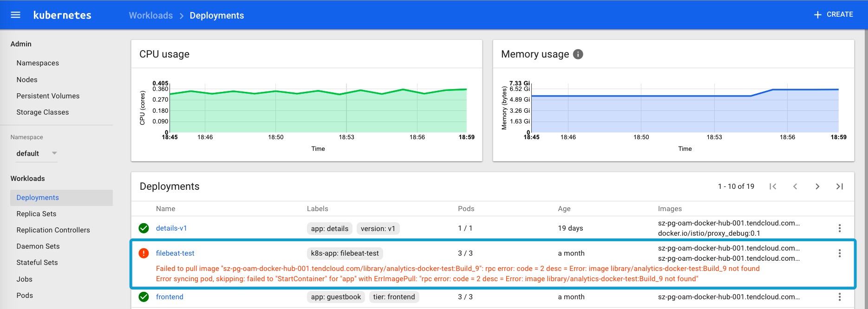The image size is (868, 309).
Task: Go to next page of deployments
Action: [x=817, y=187]
